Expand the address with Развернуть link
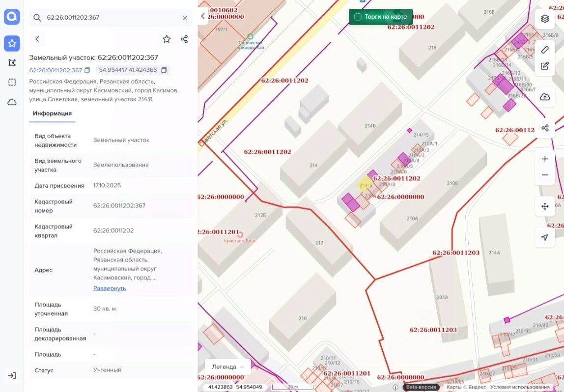 click(x=110, y=288)
